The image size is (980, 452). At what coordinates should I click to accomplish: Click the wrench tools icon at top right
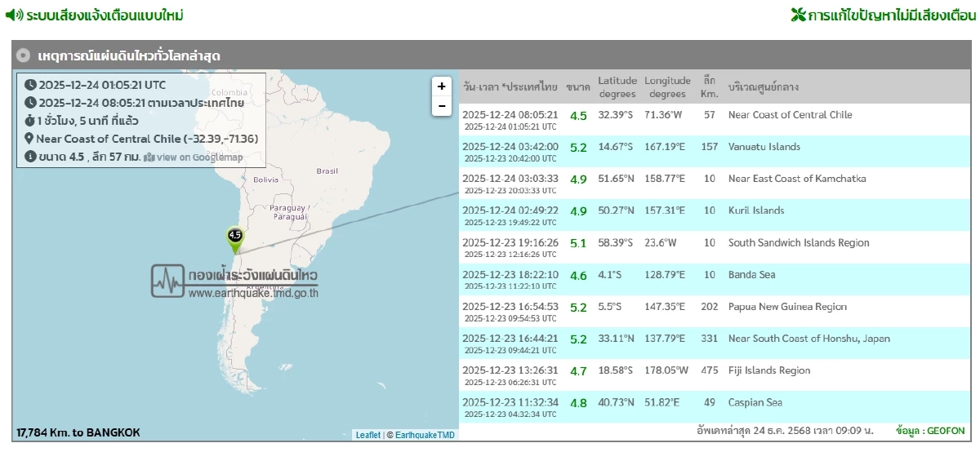click(x=798, y=16)
